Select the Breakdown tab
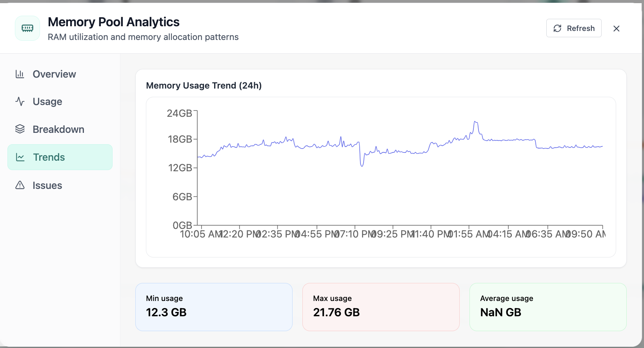 pyautogui.click(x=60, y=129)
